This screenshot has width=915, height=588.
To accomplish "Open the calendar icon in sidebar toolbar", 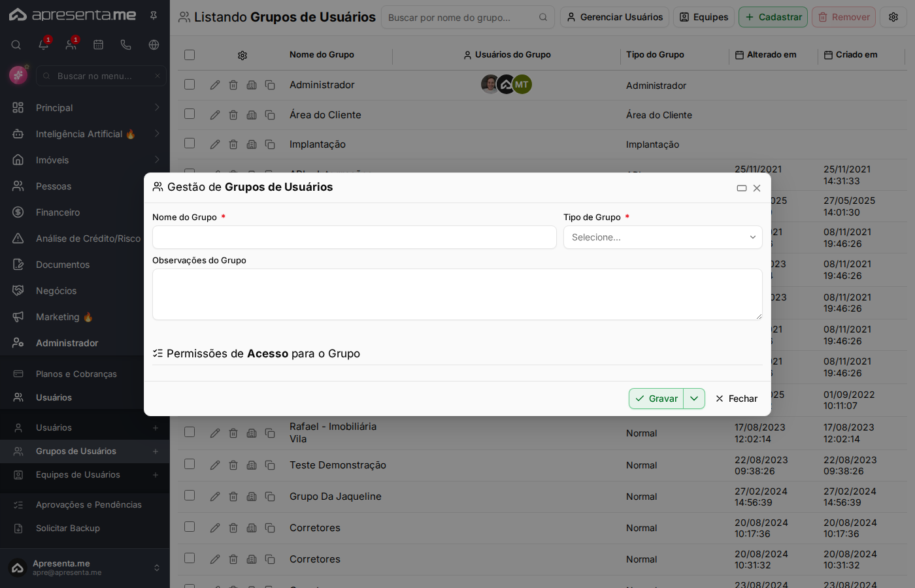I will point(99,45).
